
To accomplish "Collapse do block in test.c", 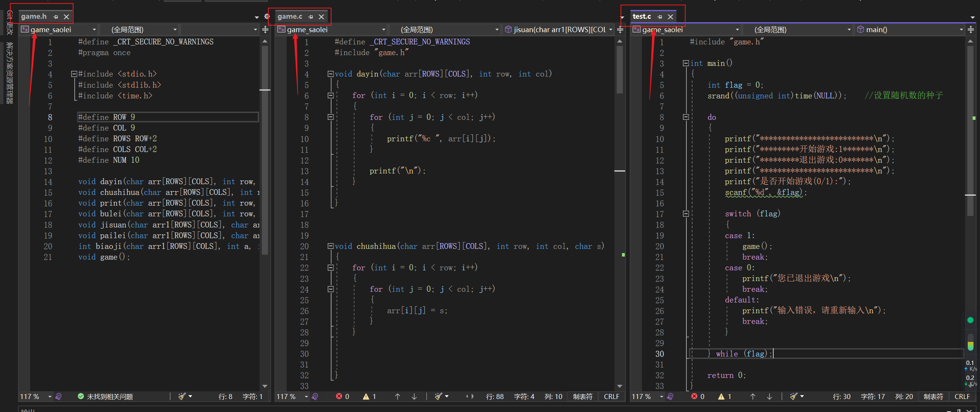I will pyautogui.click(x=686, y=117).
